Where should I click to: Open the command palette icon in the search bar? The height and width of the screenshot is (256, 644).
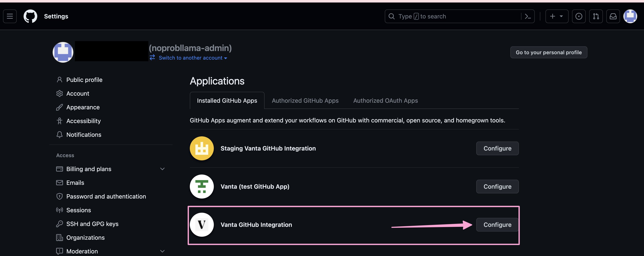[x=528, y=16]
